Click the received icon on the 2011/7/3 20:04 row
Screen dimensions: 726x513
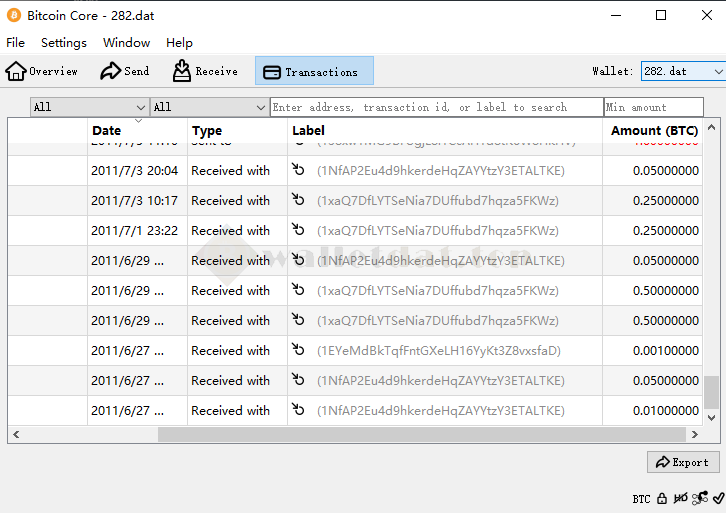(298, 170)
